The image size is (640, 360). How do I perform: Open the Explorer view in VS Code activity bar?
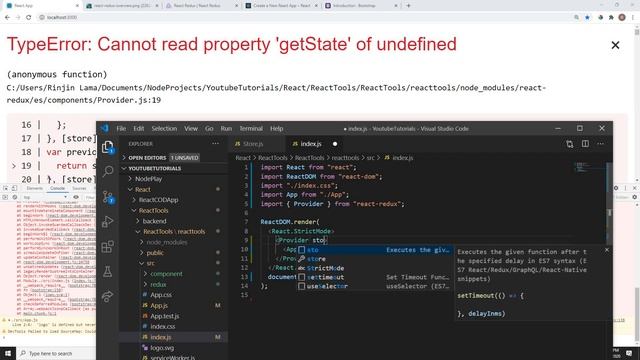tap(108, 147)
